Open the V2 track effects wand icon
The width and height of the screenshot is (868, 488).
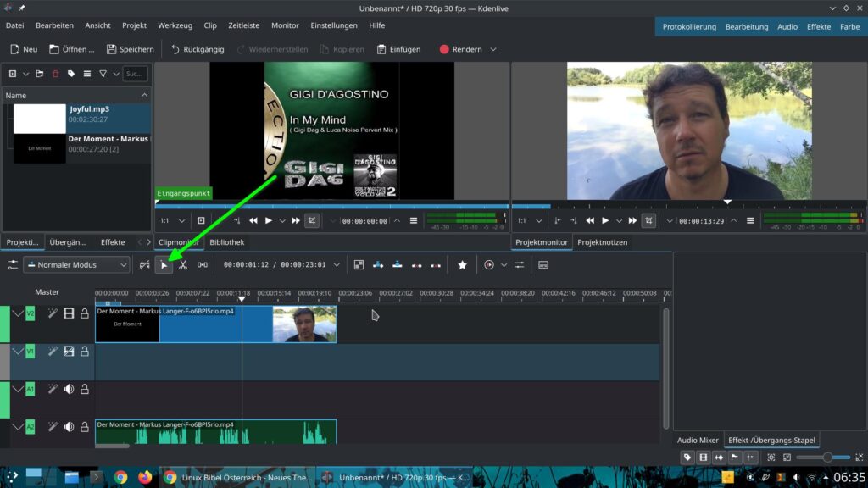53,313
